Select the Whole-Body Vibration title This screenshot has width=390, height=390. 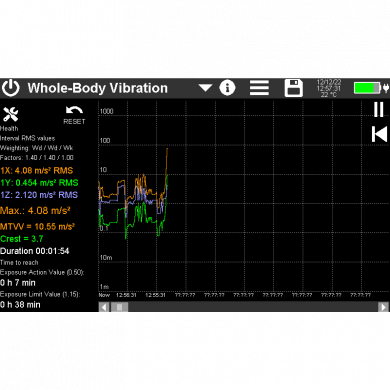[x=98, y=88]
